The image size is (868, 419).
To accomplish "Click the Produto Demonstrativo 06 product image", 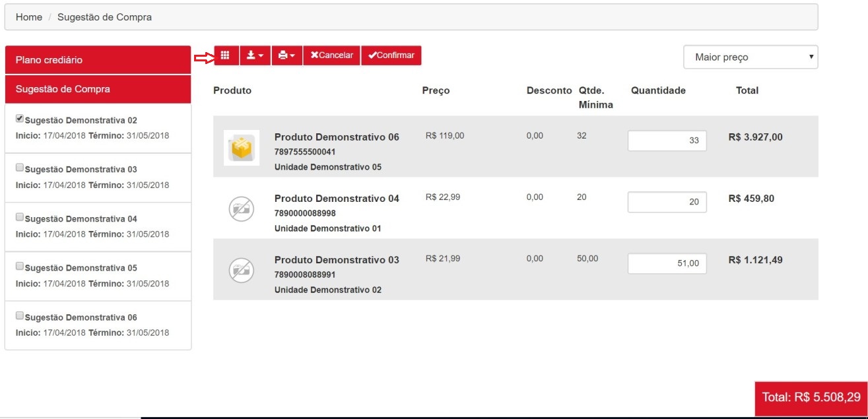I will 242,147.
